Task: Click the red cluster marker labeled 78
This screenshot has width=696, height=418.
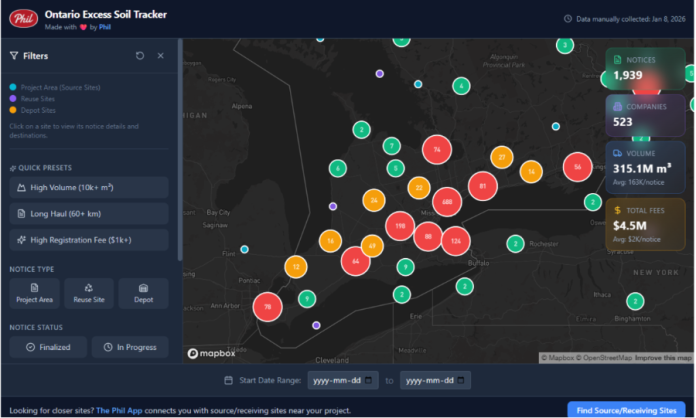Action: tap(268, 307)
